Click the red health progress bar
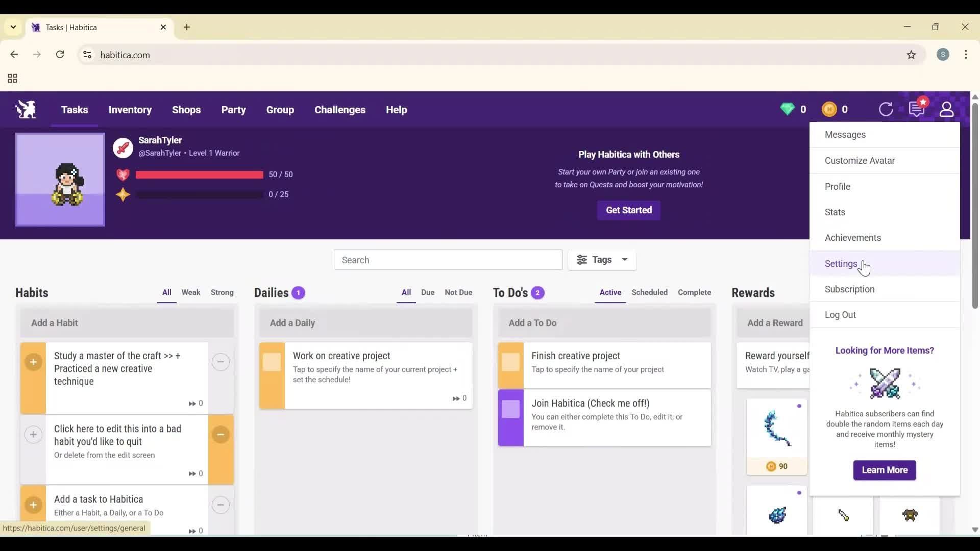980x551 pixels. pyautogui.click(x=199, y=174)
